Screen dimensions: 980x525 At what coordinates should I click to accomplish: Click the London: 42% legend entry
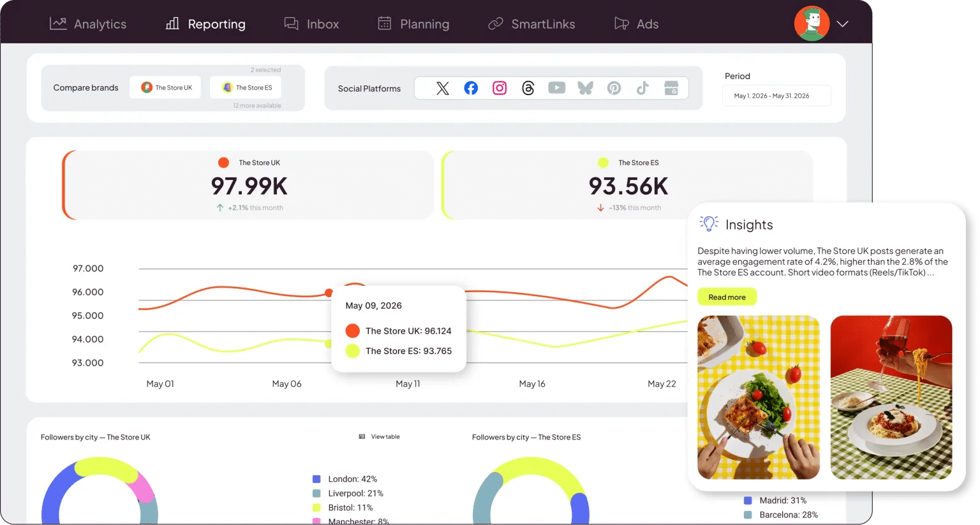pos(345,479)
